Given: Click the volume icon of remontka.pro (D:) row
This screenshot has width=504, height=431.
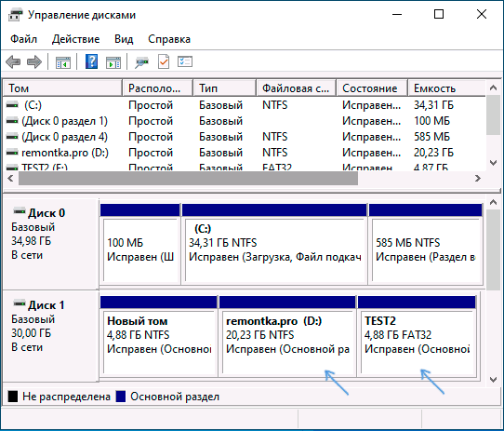Looking at the screenshot, I should [12, 153].
